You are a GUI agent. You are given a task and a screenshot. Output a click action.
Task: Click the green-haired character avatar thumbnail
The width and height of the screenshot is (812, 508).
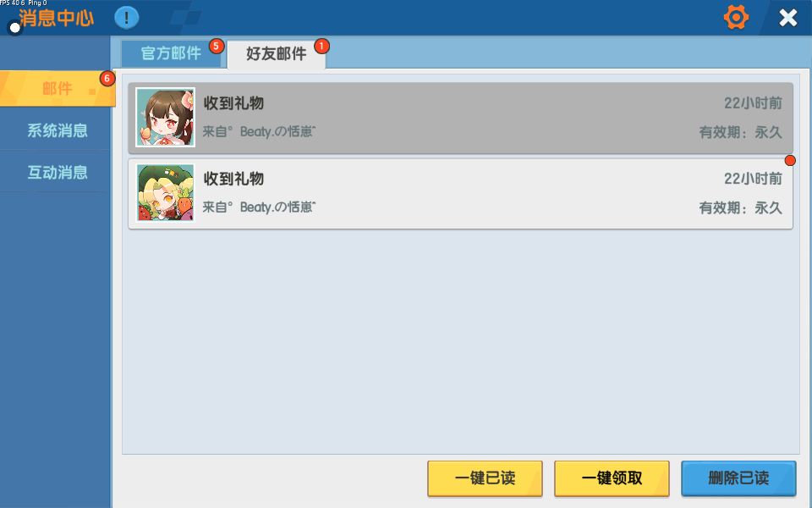point(165,193)
